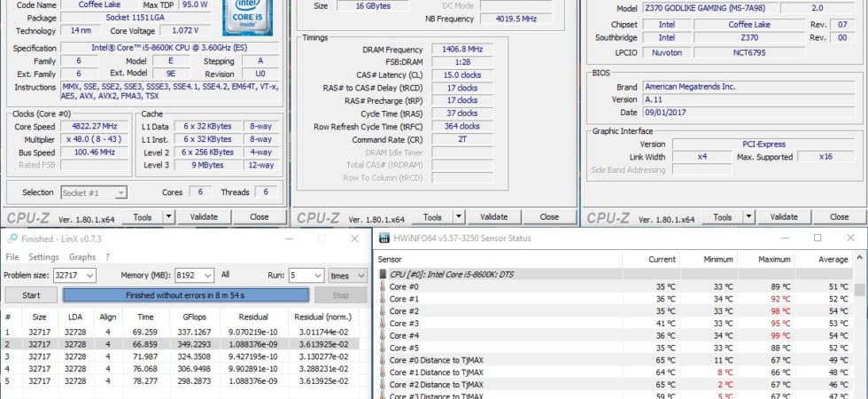The image size is (868, 399).
Task: Click thermometer icon beside Core #3
Action: click(382, 323)
